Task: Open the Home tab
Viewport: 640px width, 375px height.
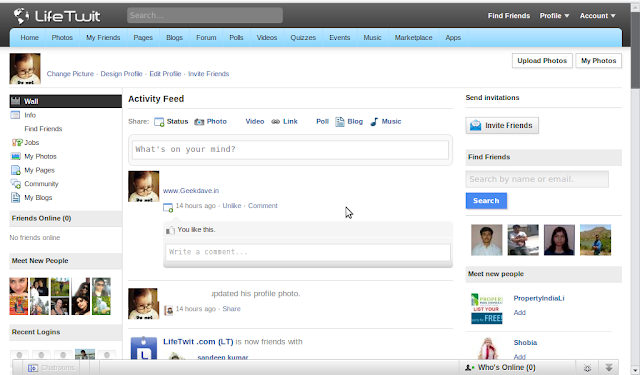Action: tap(29, 38)
